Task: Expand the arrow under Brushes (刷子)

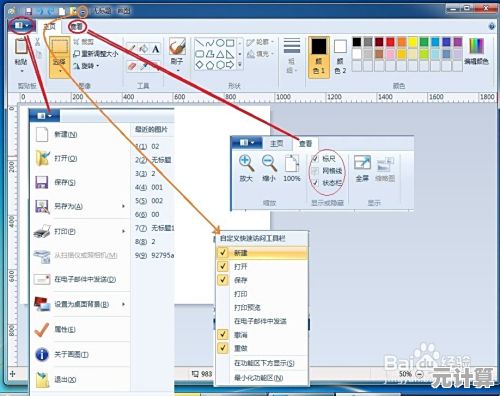Action: point(177,70)
